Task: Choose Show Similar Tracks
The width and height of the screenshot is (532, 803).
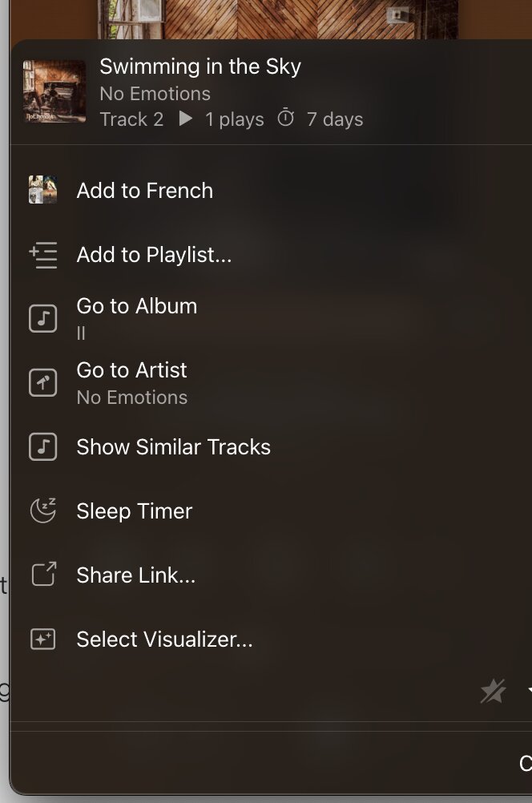Action: click(173, 447)
